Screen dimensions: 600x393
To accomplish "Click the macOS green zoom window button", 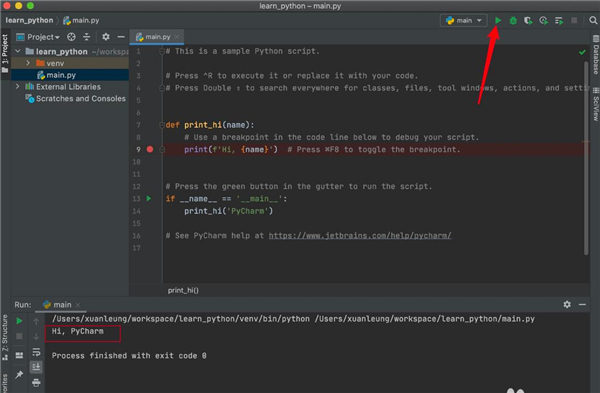I will pyautogui.click(x=31, y=6).
